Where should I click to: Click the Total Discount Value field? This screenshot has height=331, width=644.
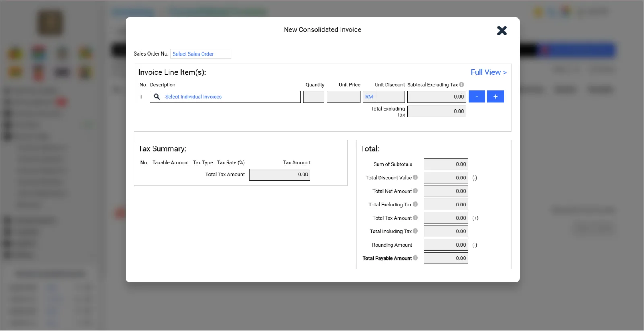pos(446,178)
